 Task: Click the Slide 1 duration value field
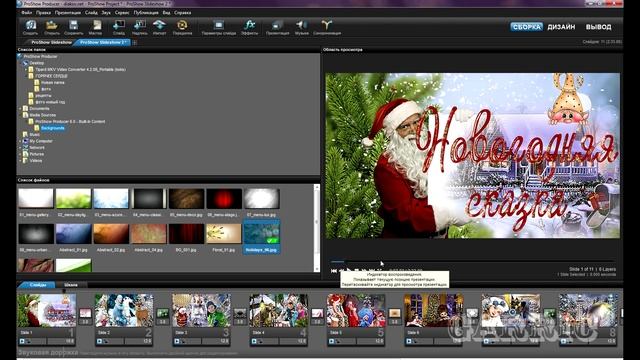point(61,341)
